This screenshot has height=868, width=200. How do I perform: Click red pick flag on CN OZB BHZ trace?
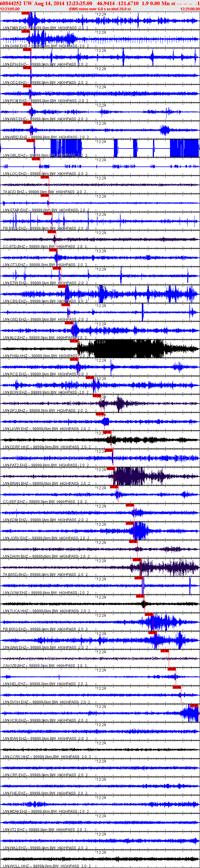point(164,651)
